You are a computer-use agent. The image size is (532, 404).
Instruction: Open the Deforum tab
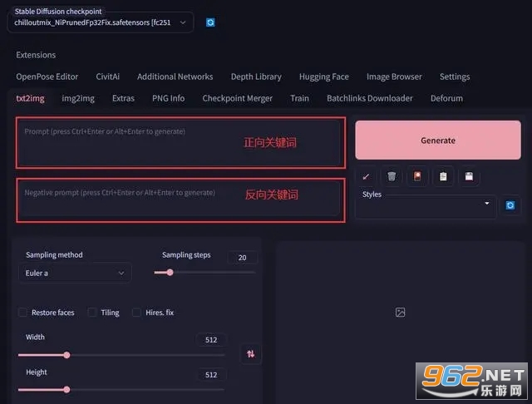pos(446,98)
